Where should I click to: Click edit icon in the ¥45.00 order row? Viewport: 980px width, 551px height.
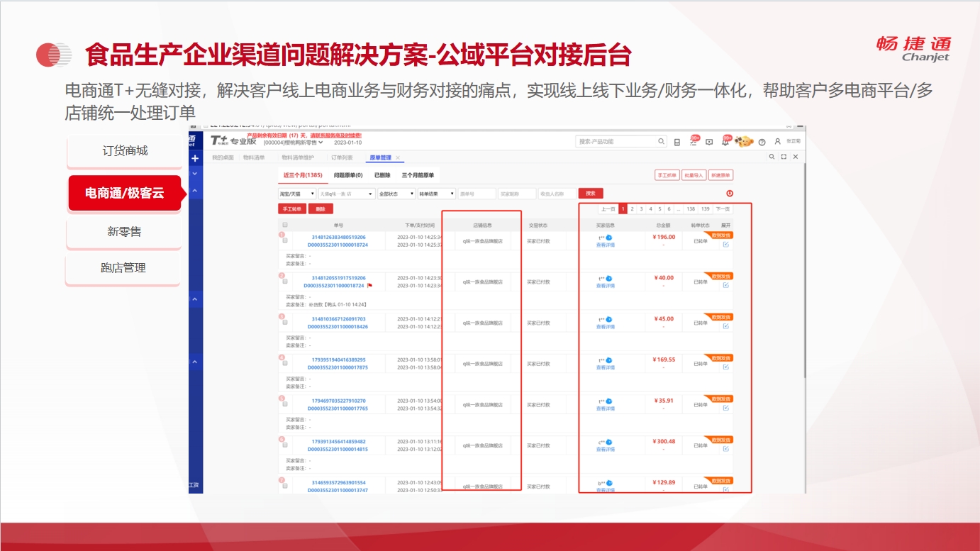[x=725, y=326]
